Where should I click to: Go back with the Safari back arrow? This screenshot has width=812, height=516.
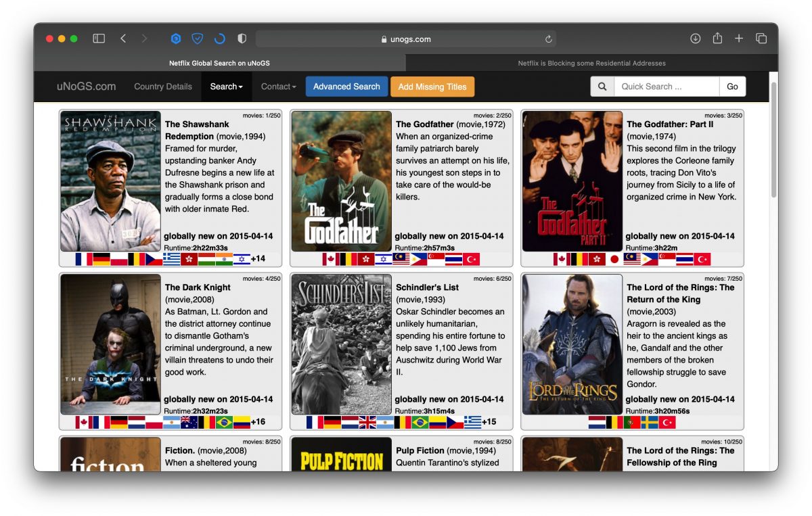tap(123, 39)
